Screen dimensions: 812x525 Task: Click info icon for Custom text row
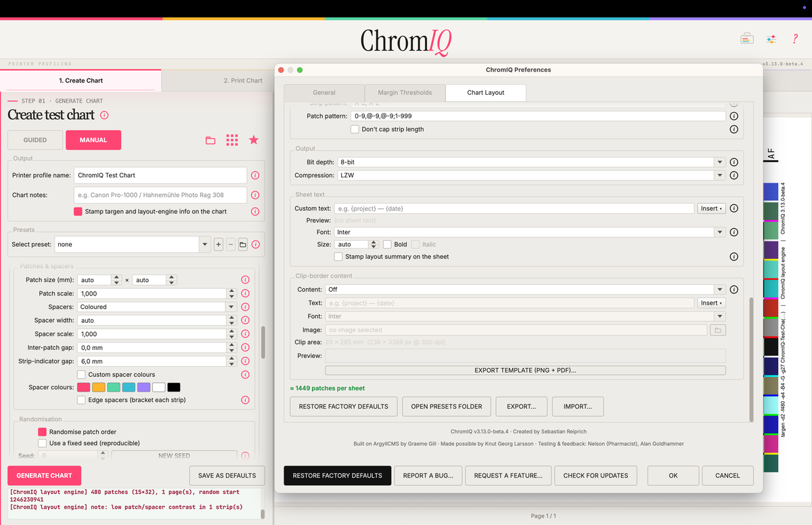(734, 208)
